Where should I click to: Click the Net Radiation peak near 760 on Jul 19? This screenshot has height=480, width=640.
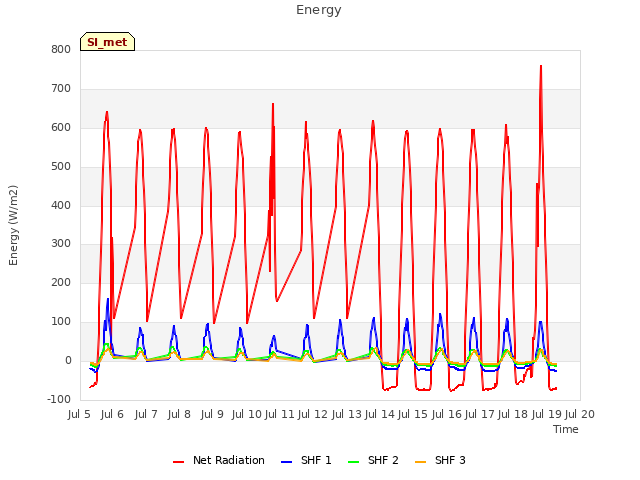(541, 66)
